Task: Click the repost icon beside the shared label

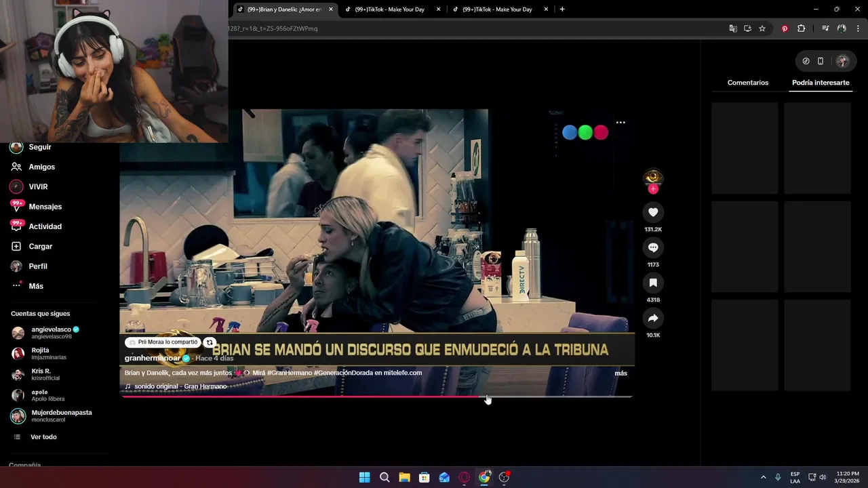Action: 210,342
